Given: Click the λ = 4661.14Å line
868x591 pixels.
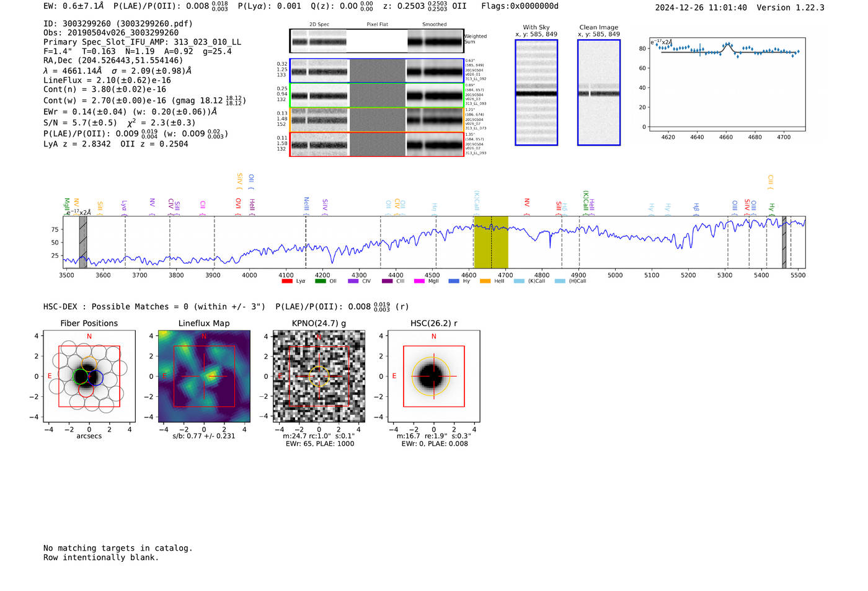Looking at the screenshot, I should pyautogui.click(x=118, y=71).
